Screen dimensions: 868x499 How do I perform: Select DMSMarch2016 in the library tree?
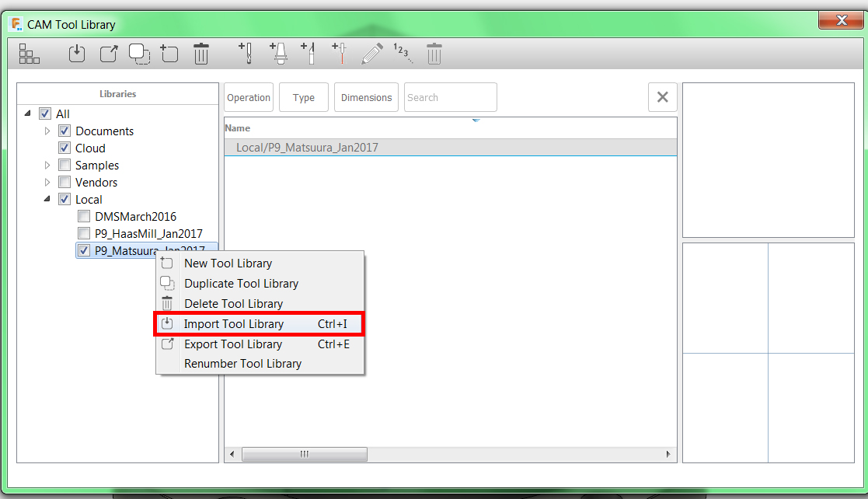tap(136, 217)
